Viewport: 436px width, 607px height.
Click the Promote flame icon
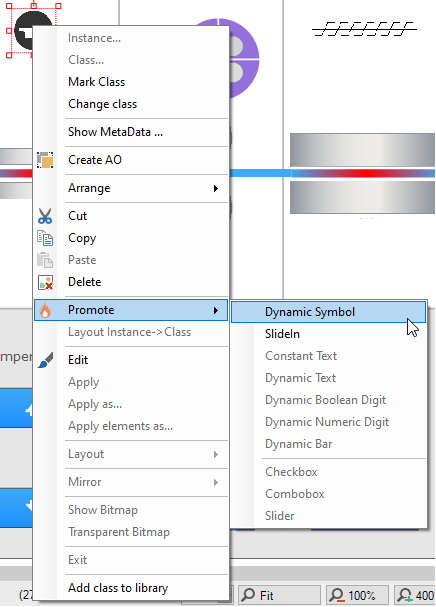[45, 310]
